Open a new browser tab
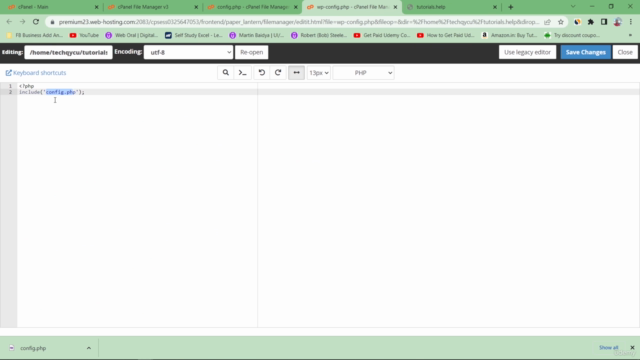This screenshot has width=640, height=360. coord(511,7)
